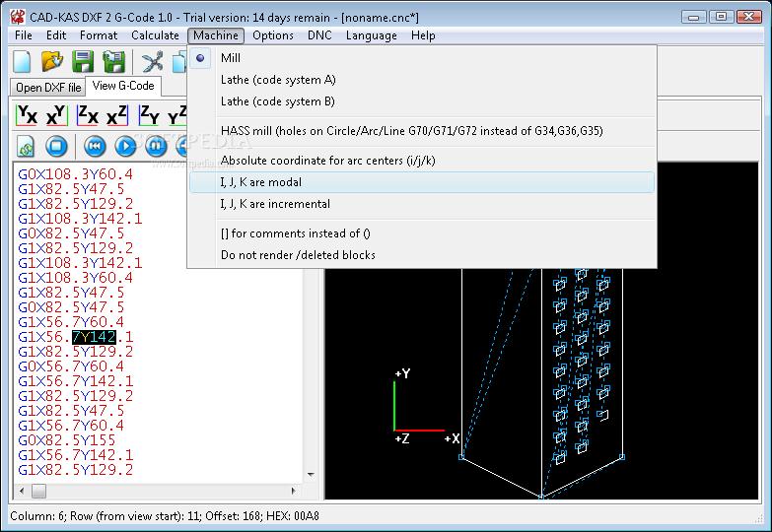Toggle HASS mill holes option
The width and height of the screenshot is (772, 532).
click(x=421, y=131)
